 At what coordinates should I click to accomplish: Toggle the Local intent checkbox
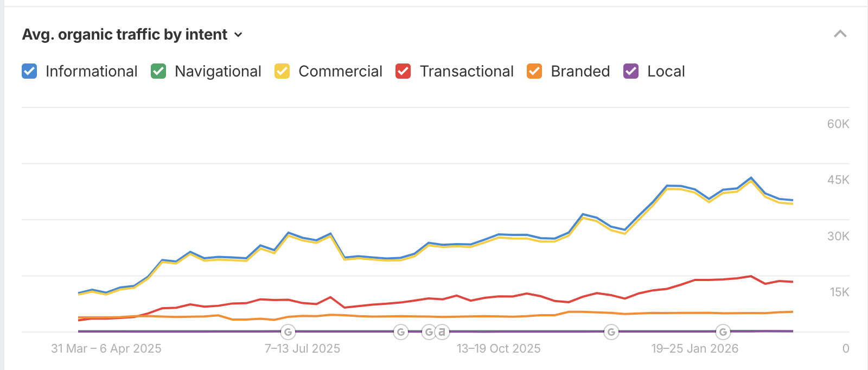click(630, 71)
